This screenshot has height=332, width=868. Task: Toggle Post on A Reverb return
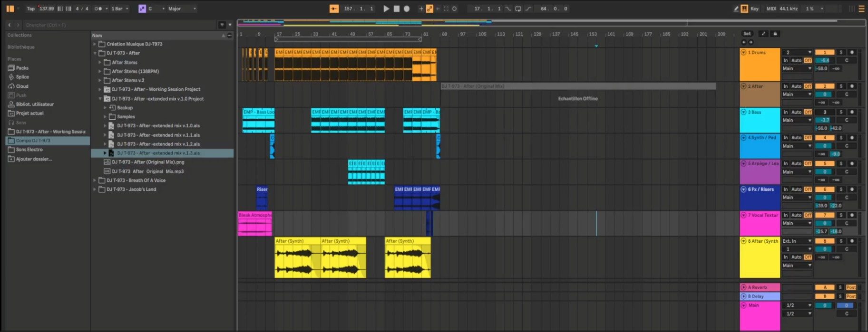(x=851, y=287)
